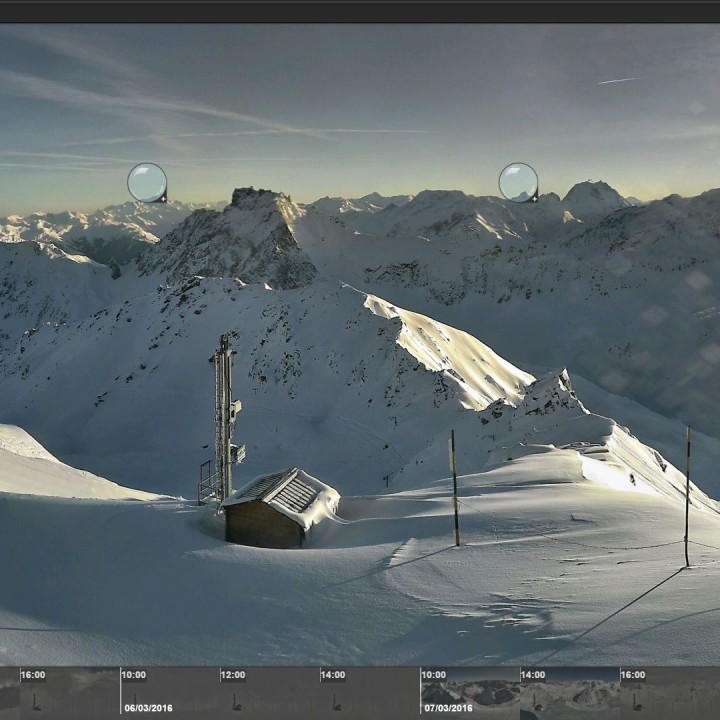Click the zoom magnifier beside the tall right peak
Screen dimensions: 720x720
(518, 182)
